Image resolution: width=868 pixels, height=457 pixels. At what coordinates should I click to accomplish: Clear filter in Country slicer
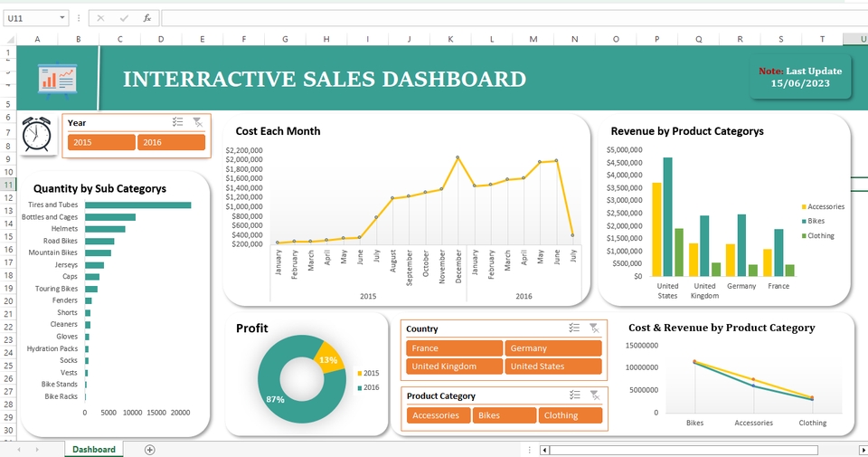[x=594, y=328]
